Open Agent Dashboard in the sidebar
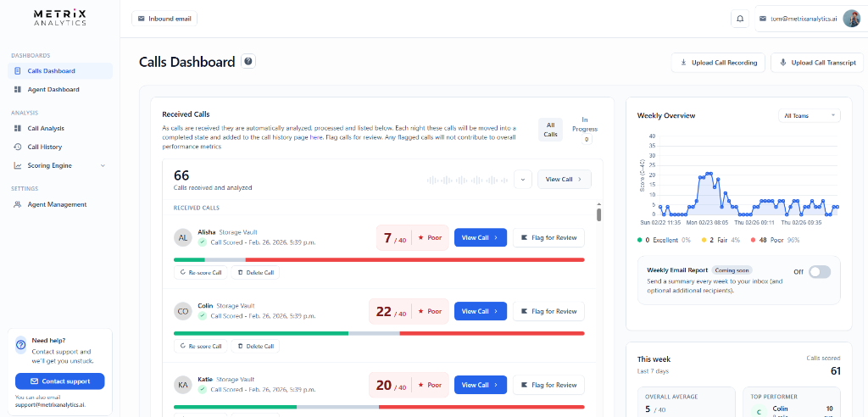 pyautogui.click(x=60, y=89)
